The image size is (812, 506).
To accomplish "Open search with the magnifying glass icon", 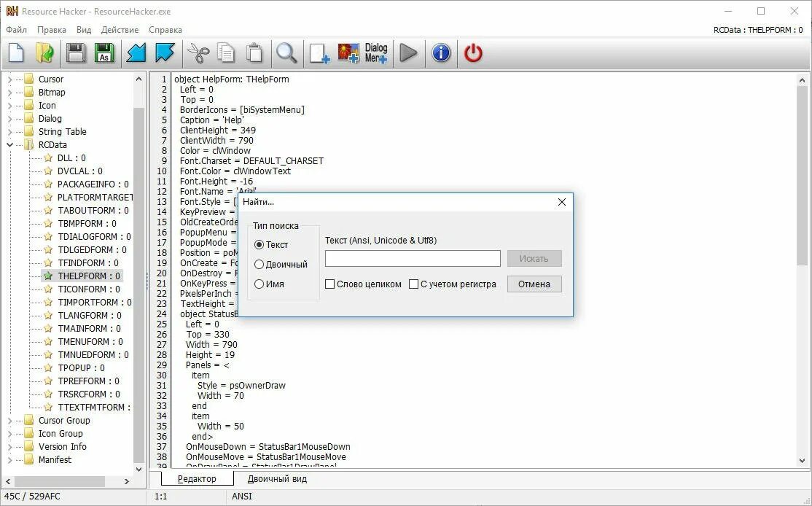I will click(x=286, y=52).
